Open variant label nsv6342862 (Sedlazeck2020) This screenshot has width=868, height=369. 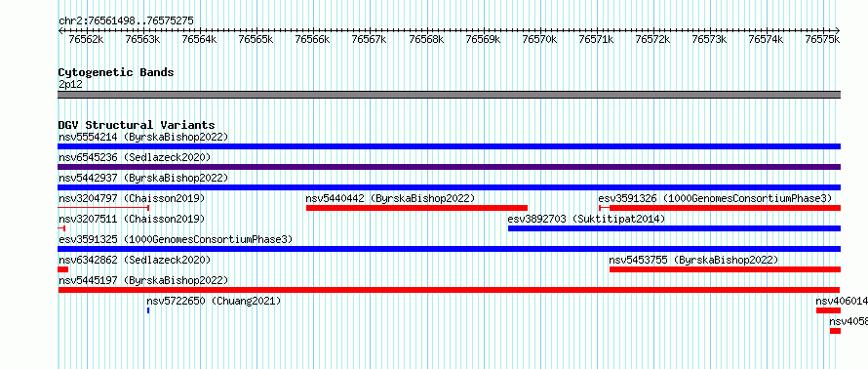click(x=135, y=260)
